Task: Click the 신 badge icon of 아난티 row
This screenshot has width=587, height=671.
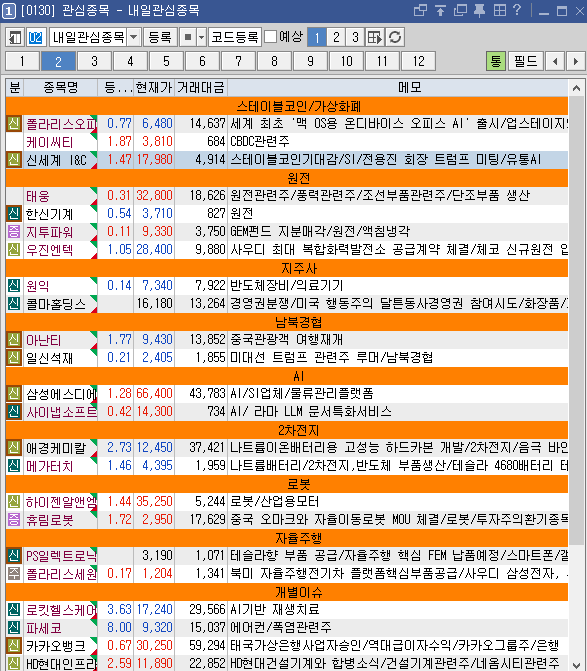Action: 14,339
